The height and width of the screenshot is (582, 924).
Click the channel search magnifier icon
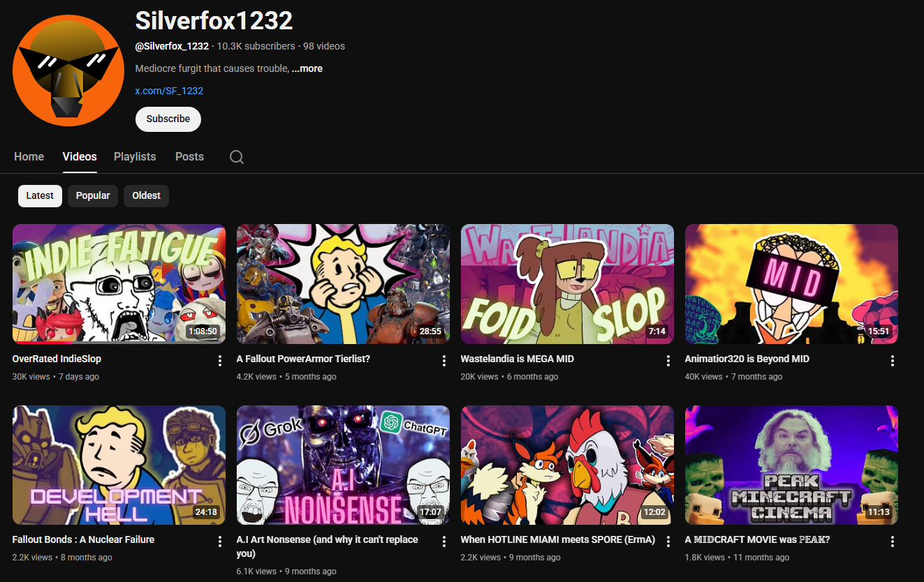tap(237, 157)
